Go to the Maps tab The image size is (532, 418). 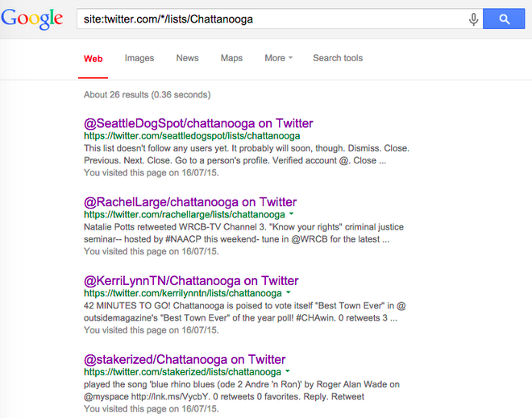click(231, 58)
